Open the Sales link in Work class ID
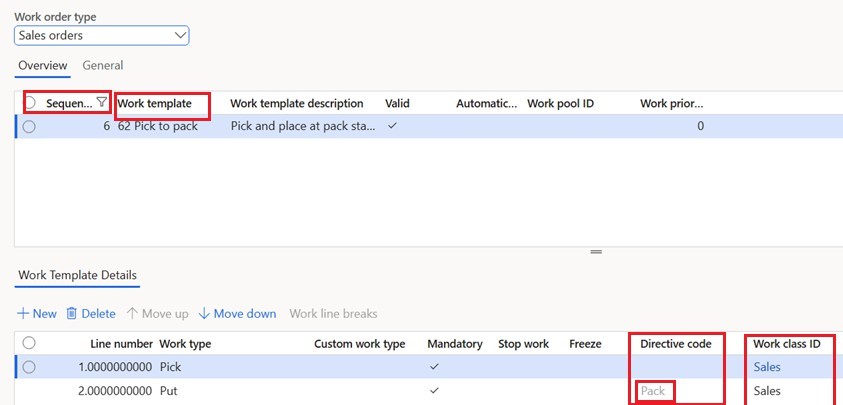843x405 pixels. click(x=767, y=367)
